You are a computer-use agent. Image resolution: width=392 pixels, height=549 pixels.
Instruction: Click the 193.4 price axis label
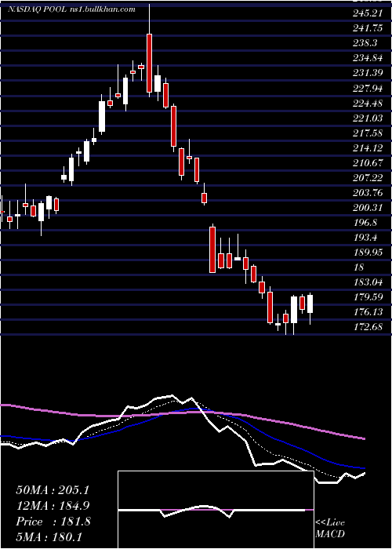click(x=365, y=238)
